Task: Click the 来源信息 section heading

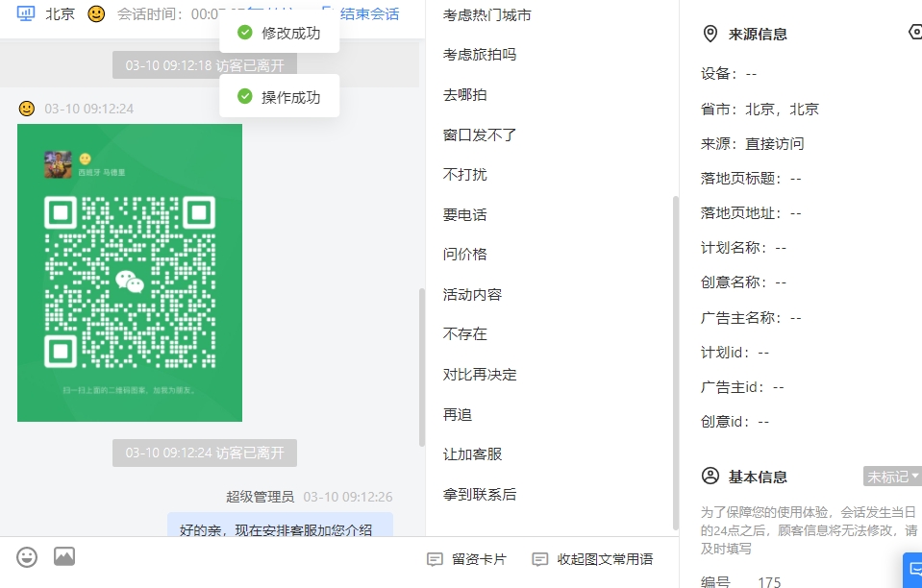Action: pyautogui.click(x=758, y=34)
